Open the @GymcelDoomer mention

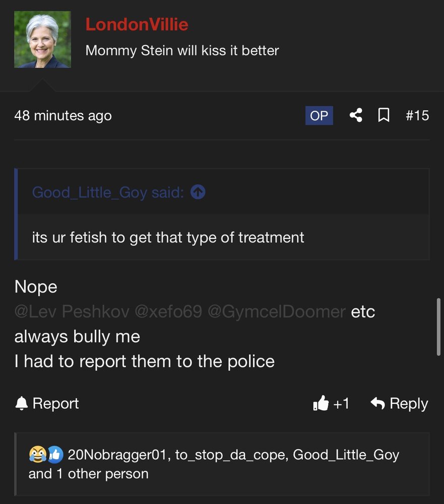click(277, 311)
